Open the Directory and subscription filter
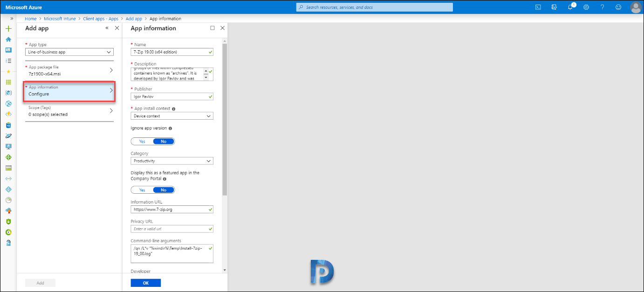Image resolution: width=644 pixels, height=292 pixels. pos(554,7)
